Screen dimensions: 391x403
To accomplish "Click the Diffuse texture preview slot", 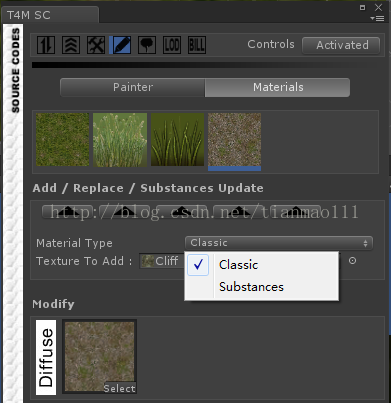I will pyautogui.click(x=99, y=356).
